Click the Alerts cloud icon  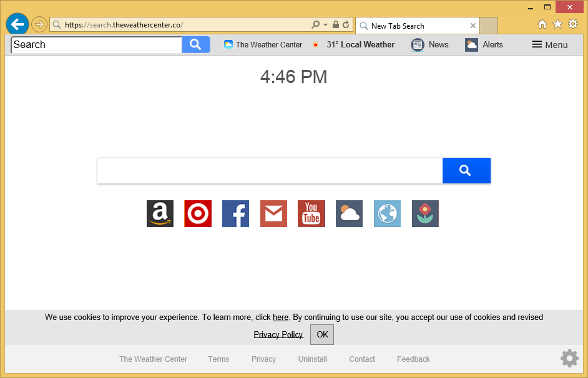tap(471, 44)
